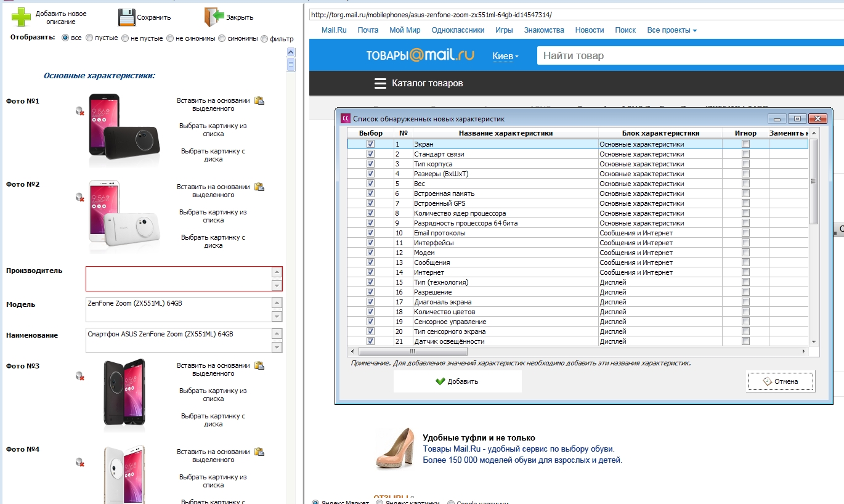
Task: Open Новости in top navigation
Action: [590, 30]
